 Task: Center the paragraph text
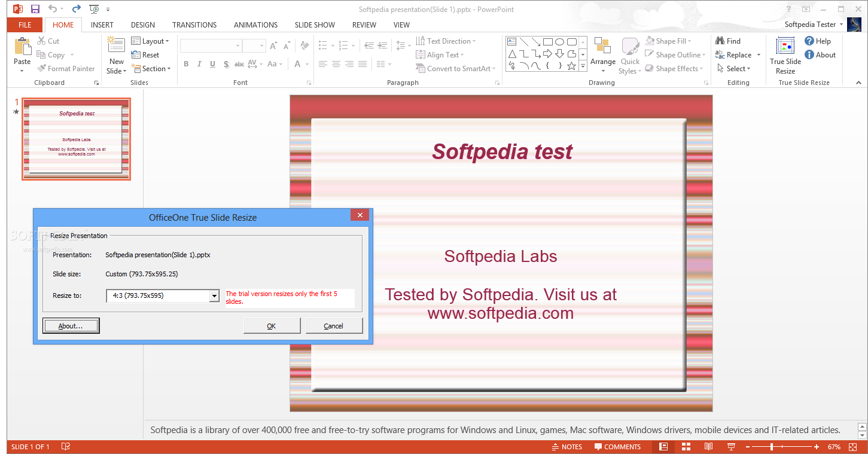coord(336,64)
